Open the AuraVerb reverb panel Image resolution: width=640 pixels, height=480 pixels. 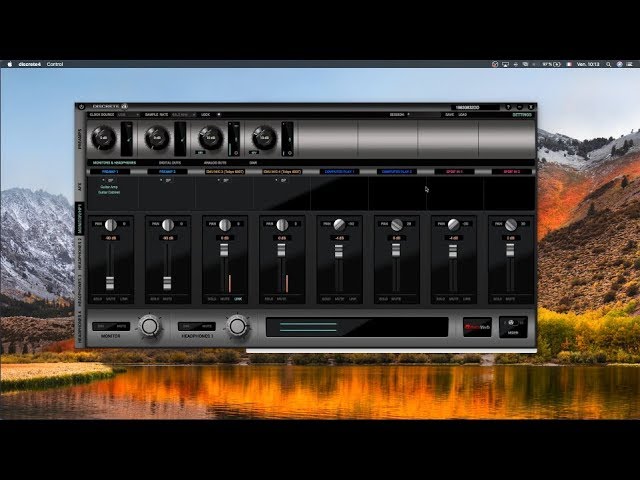coord(477,327)
